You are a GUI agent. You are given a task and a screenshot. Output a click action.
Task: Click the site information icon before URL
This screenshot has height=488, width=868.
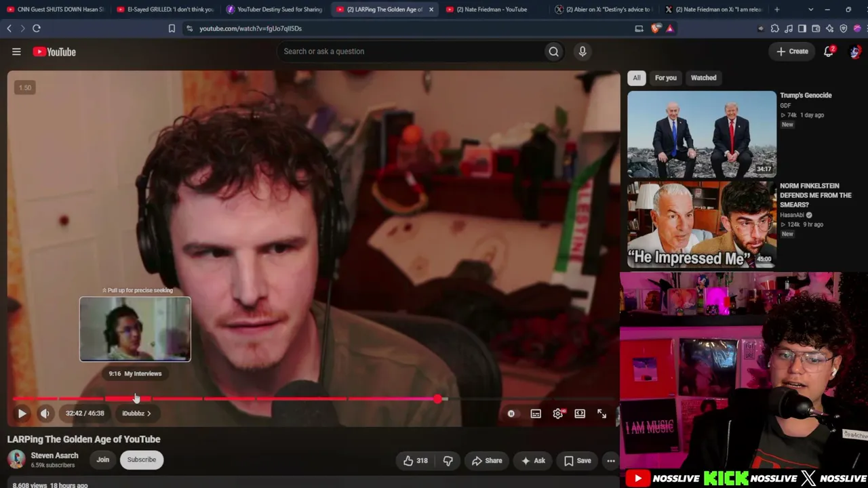(190, 28)
